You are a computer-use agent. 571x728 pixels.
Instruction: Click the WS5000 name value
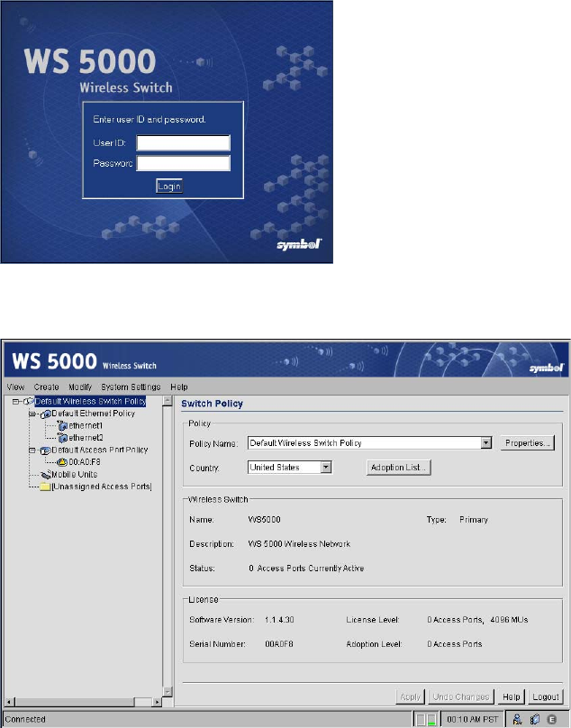click(x=265, y=520)
